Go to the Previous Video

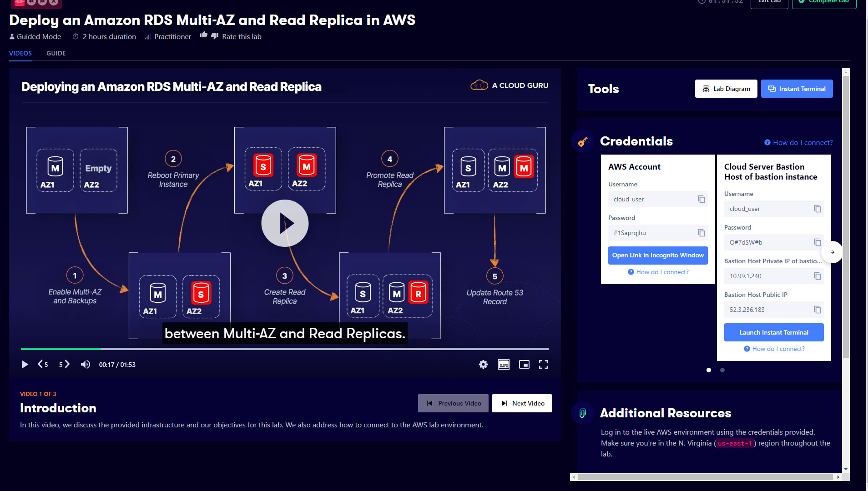[453, 403]
